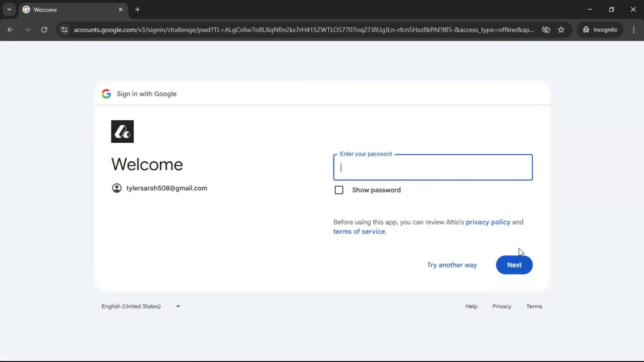644x362 pixels.
Task: Click inside the Enter your password field
Action: pos(432,167)
